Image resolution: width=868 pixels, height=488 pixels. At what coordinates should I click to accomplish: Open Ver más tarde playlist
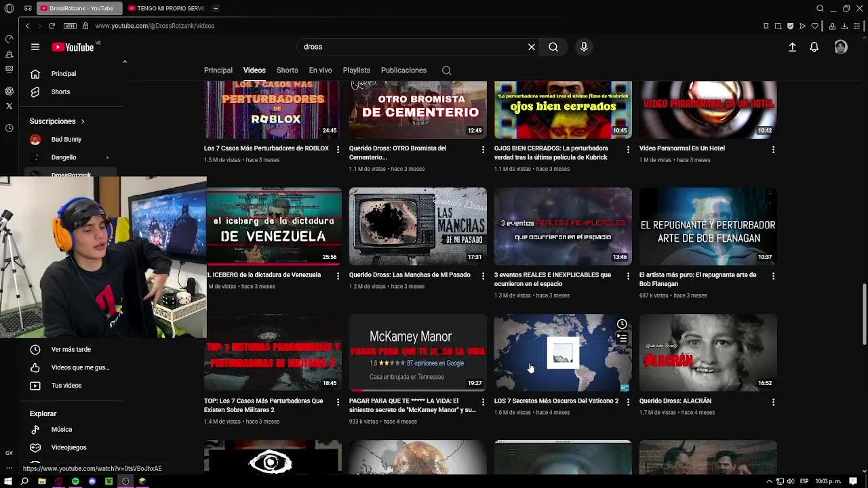pos(71,349)
